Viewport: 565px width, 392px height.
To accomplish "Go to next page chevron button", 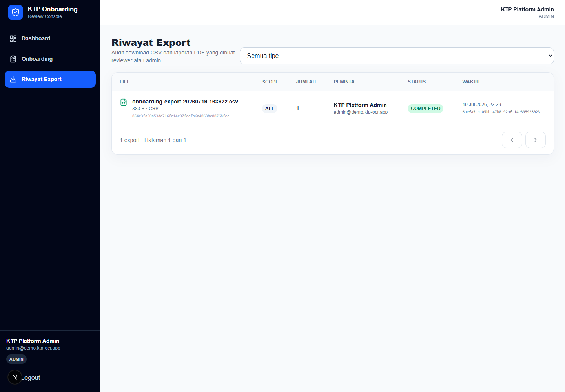I will [536, 140].
